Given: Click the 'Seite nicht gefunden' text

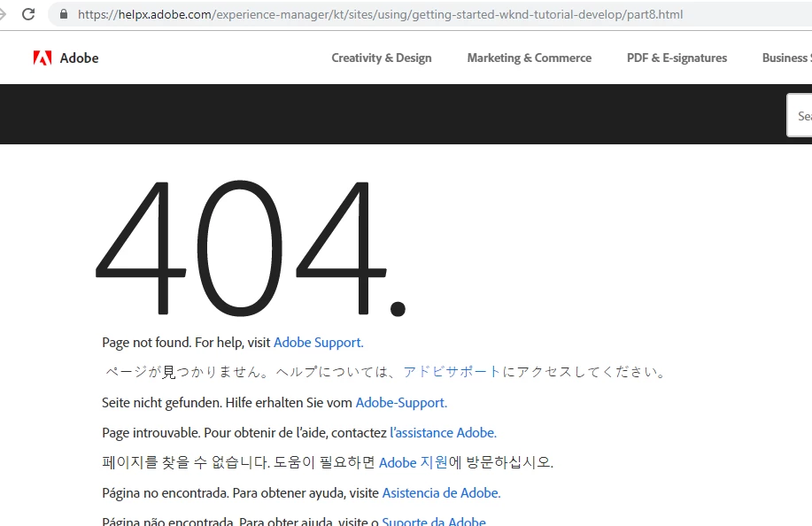Looking at the screenshot, I should pos(162,403).
